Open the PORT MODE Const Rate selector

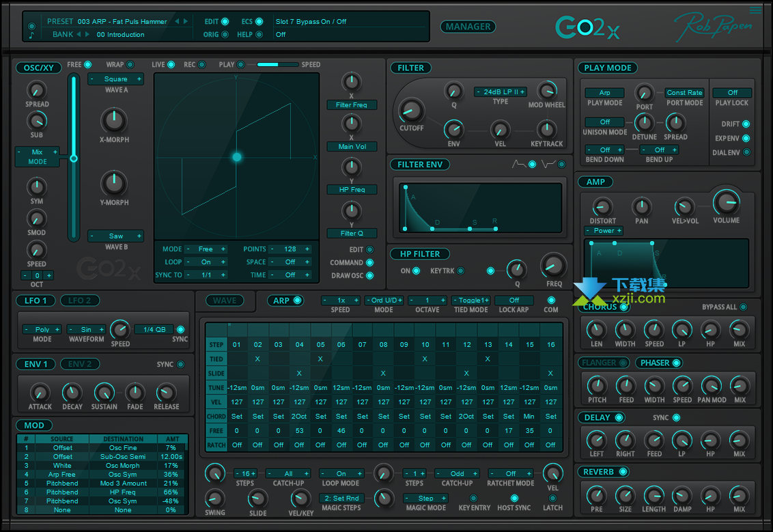(684, 93)
